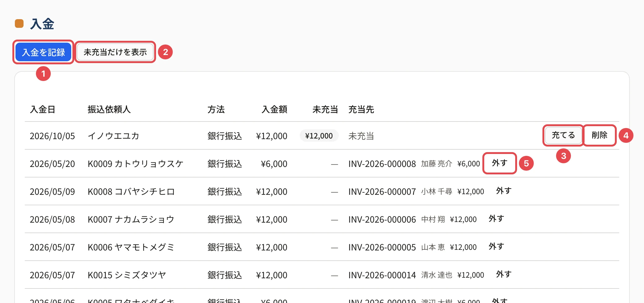Click 外す for INV-2026-000007
Screen dimensions: 644x303
coord(504,191)
